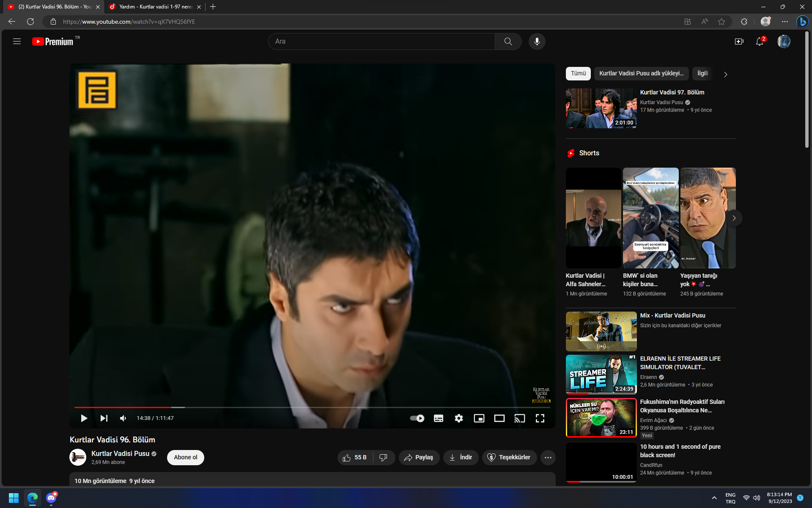The height and width of the screenshot is (508, 812).
Task: Enable the miniplayer
Action: coord(479,418)
